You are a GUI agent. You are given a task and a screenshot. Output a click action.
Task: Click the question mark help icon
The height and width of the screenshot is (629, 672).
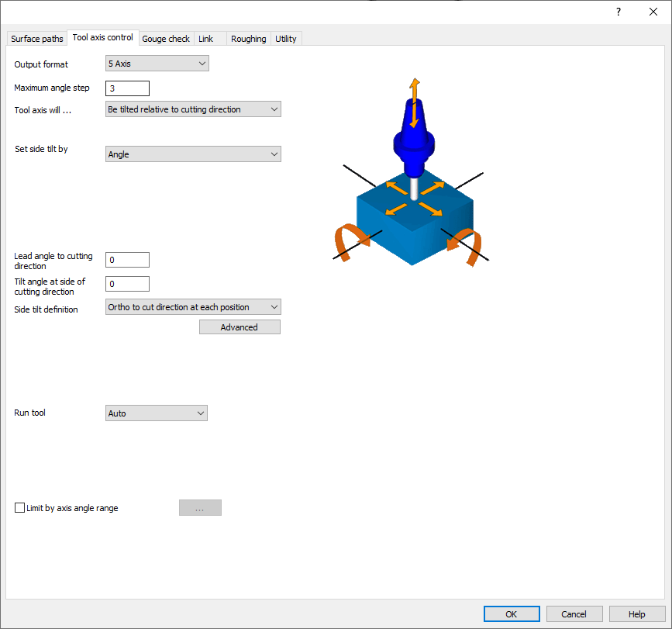click(618, 12)
